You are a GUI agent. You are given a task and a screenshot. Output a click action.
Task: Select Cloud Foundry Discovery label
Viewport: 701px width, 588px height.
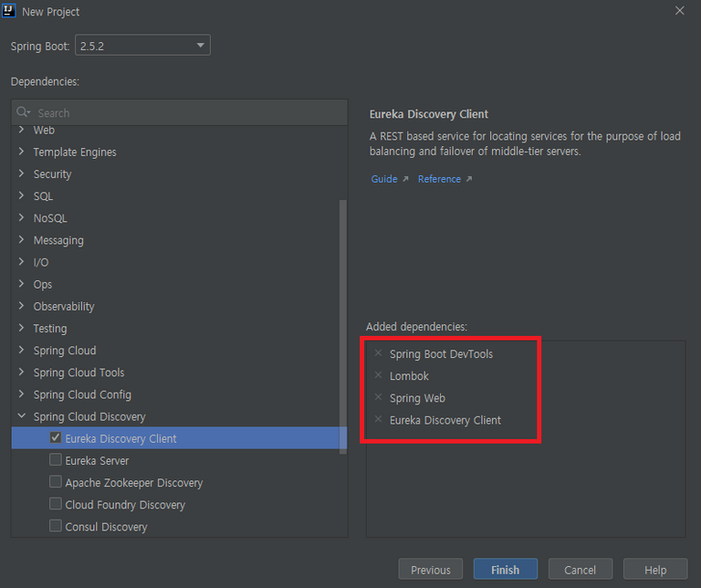click(x=125, y=505)
